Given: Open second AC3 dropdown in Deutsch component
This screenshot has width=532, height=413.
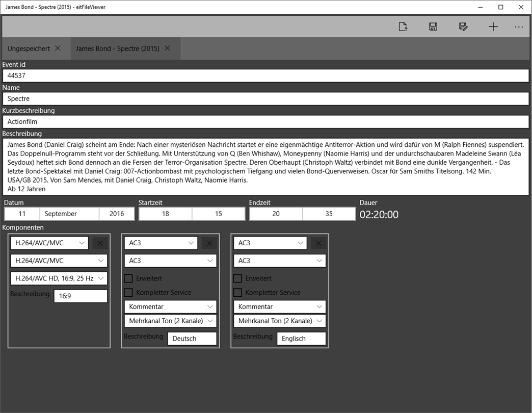Looking at the screenshot, I should [x=170, y=261].
